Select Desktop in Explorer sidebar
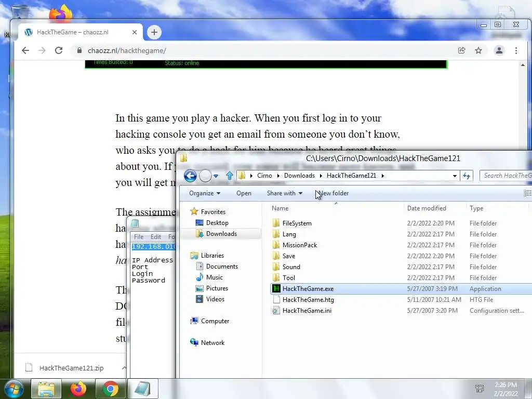Screen dimensions: 532x399 tap(217, 223)
